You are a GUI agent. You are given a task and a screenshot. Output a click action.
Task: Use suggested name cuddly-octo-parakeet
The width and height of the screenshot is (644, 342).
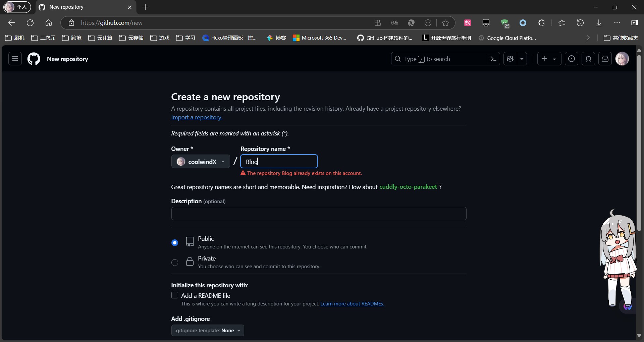click(408, 187)
